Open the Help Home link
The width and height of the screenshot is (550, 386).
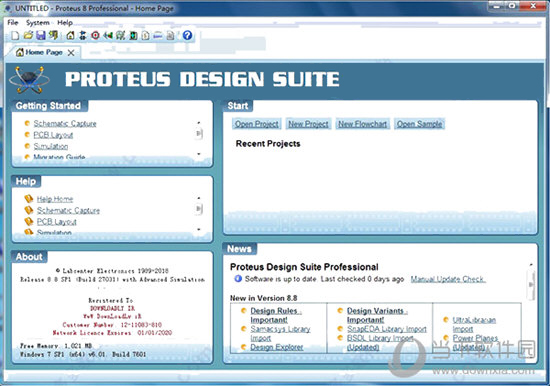[x=55, y=199]
